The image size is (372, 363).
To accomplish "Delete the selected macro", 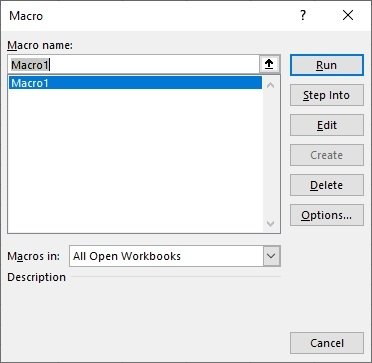I will click(327, 185).
